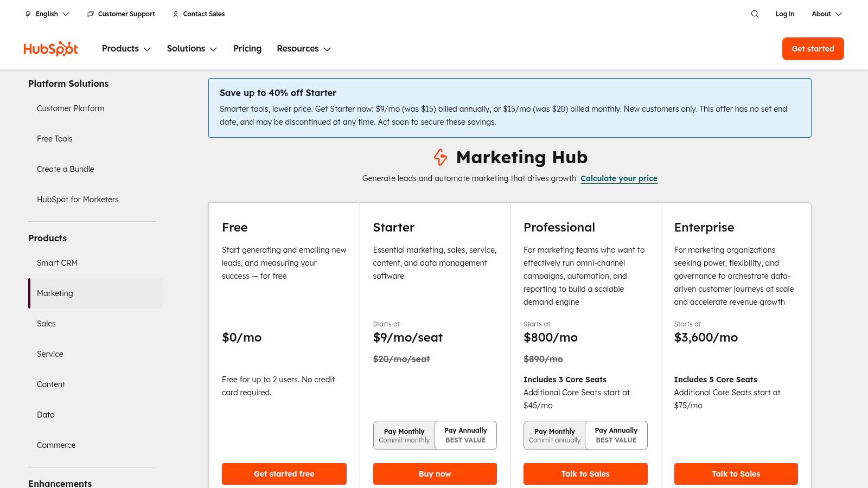Expand the Resources dropdown
Screen dimensions: 868x488
[303, 48]
